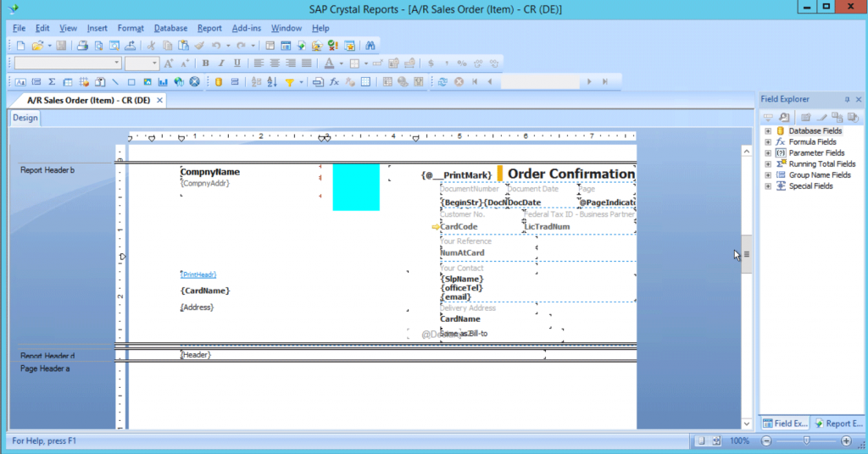The image size is (868, 454).
Task: Select the insert box tool
Action: point(131,82)
